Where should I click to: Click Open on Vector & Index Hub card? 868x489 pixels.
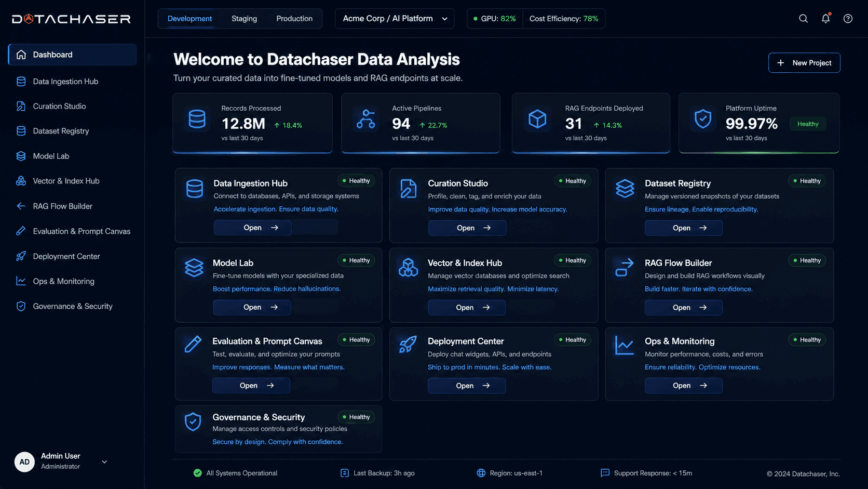467,308
